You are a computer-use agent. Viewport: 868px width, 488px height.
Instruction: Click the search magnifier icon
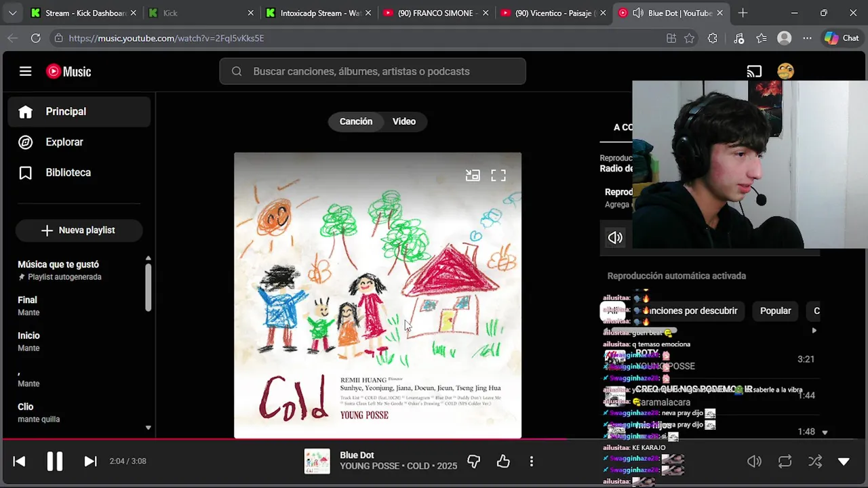(237, 71)
